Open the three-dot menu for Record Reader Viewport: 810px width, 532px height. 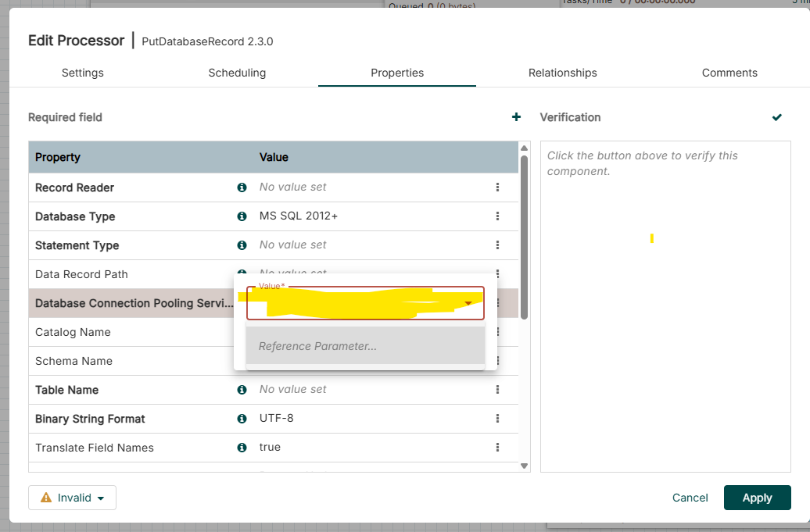(x=498, y=187)
